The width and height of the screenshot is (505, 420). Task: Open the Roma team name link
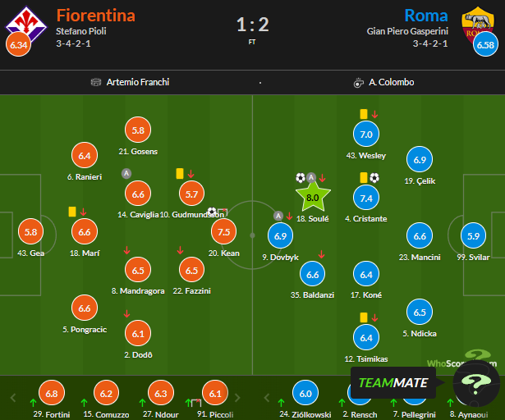tap(426, 15)
